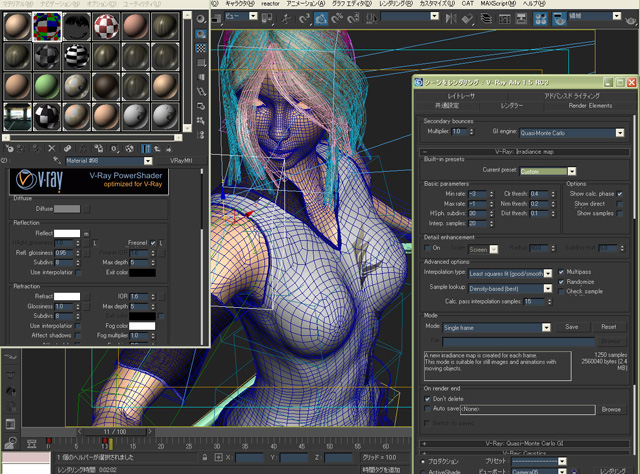Enable Detail enhancement On checkbox
Screen dimensions: 640x474
tap(427, 248)
